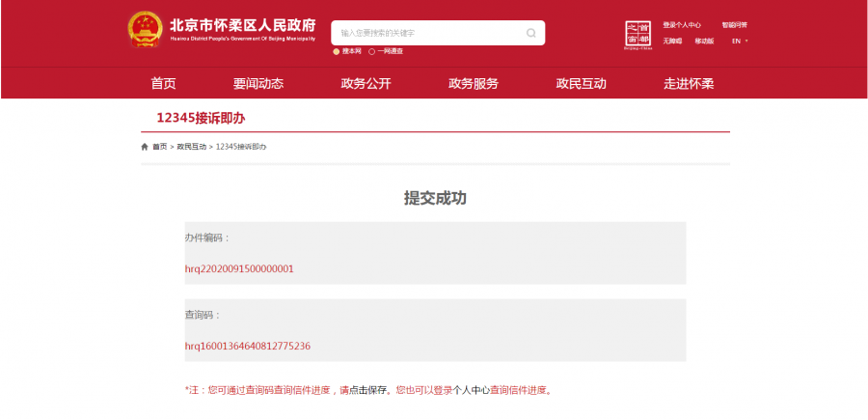
Task: Click the search magnifier icon
Action: coord(530,33)
